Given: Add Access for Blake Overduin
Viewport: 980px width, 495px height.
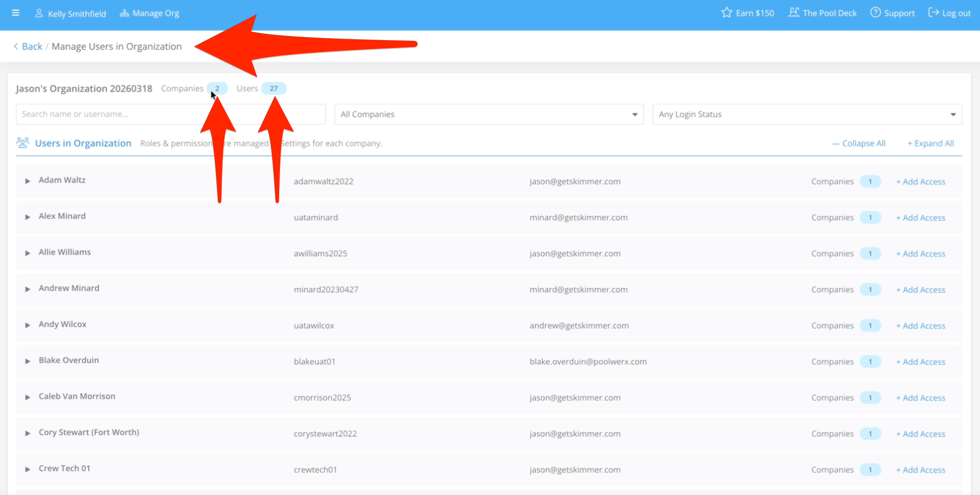Looking at the screenshot, I should click(x=920, y=362).
